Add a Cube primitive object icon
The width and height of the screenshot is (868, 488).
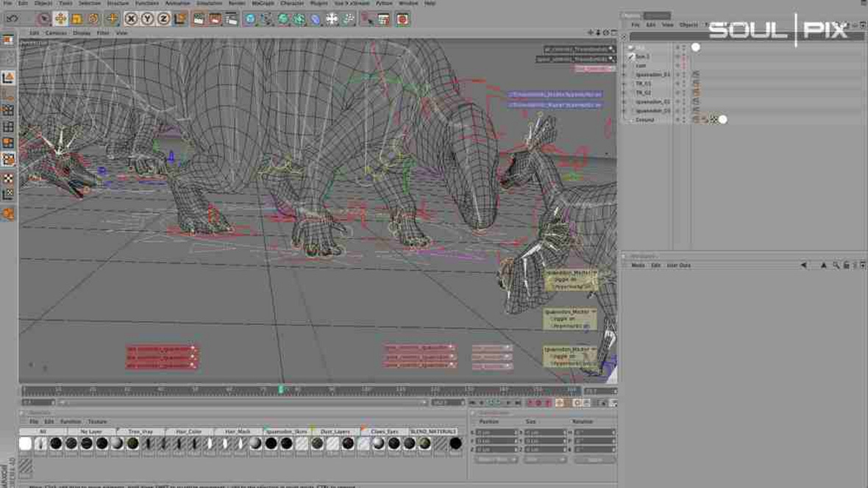250,19
